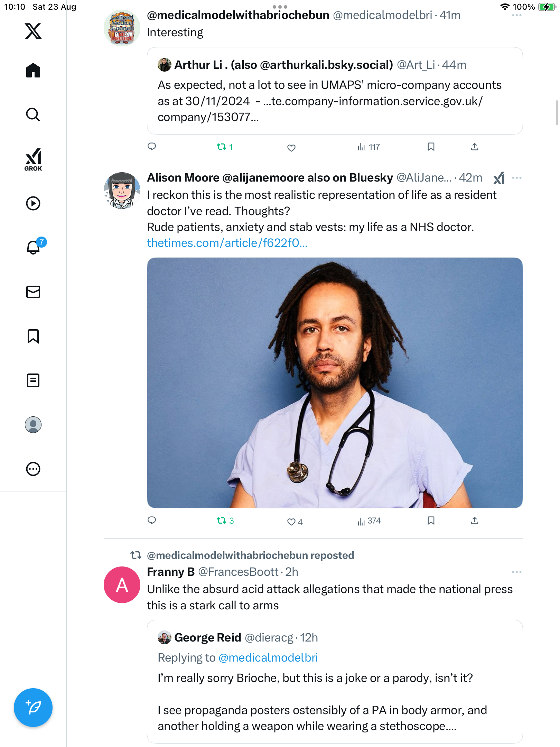Image resolution: width=560 pixels, height=747 pixels.
Task: Open the sidebar Bookmarks icon
Action: (33, 336)
